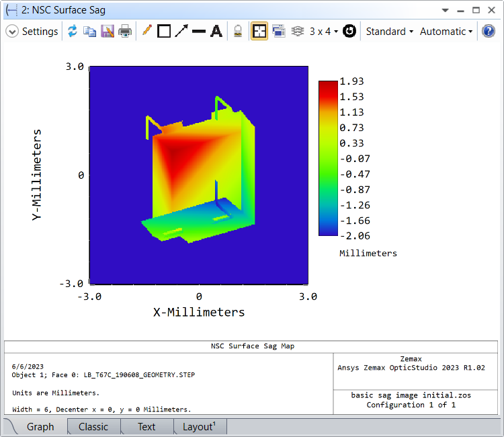Click the date 6/6/2023
The image size is (504, 437).
tap(28, 366)
